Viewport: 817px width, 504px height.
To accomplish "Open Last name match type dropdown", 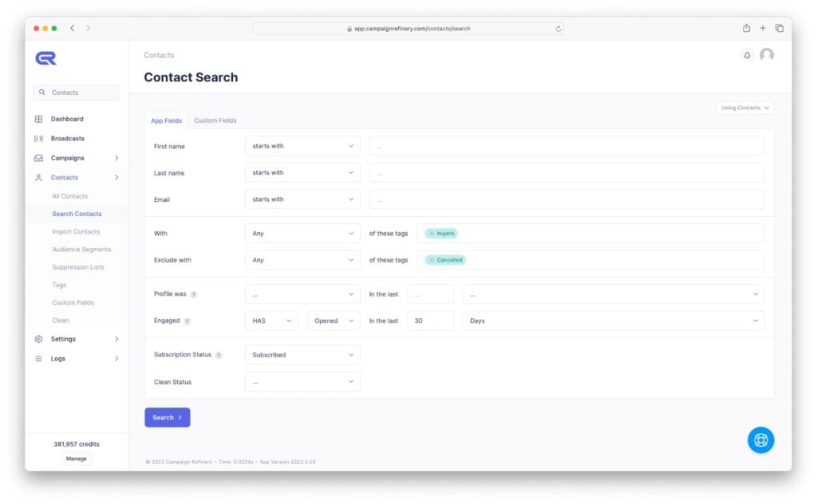I will click(x=302, y=173).
